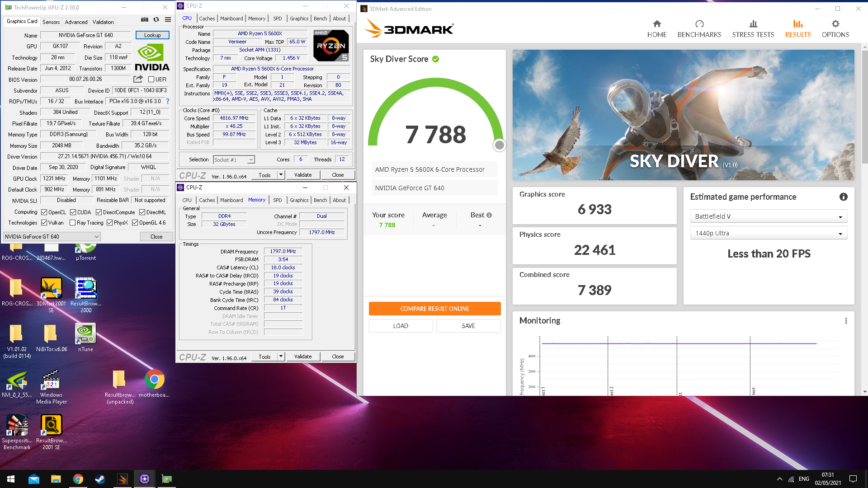Show hidden system tray icons chevron
Viewport: 868px width, 488px height.
pyautogui.click(x=779, y=479)
